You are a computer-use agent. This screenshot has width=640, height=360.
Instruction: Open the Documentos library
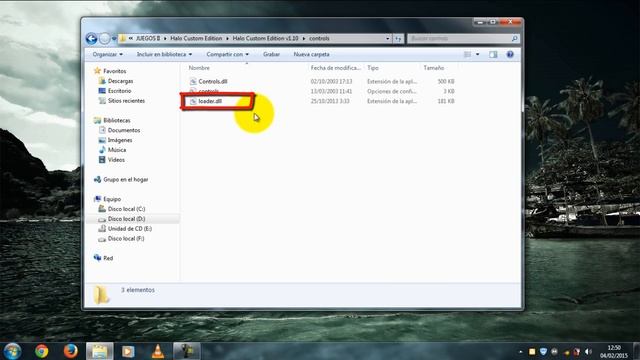tap(124, 130)
